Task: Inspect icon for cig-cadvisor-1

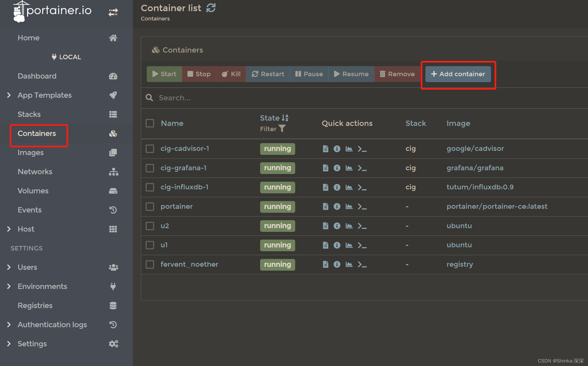Action: coord(337,149)
